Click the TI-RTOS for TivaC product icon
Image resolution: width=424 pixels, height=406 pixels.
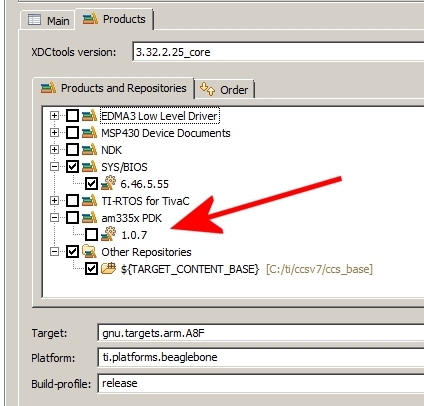pos(89,201)
